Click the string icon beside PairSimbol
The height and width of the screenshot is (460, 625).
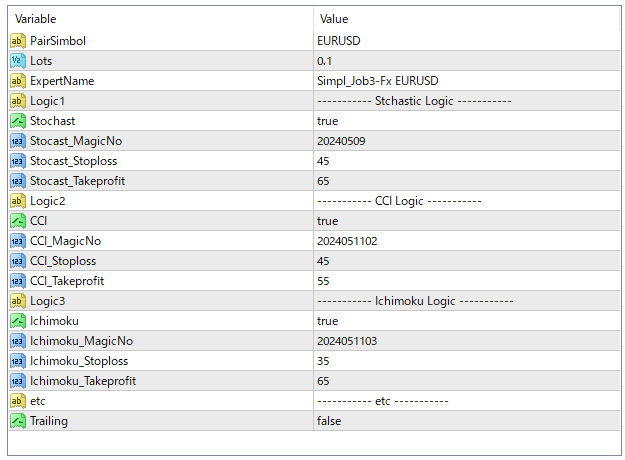click(17, 41)
